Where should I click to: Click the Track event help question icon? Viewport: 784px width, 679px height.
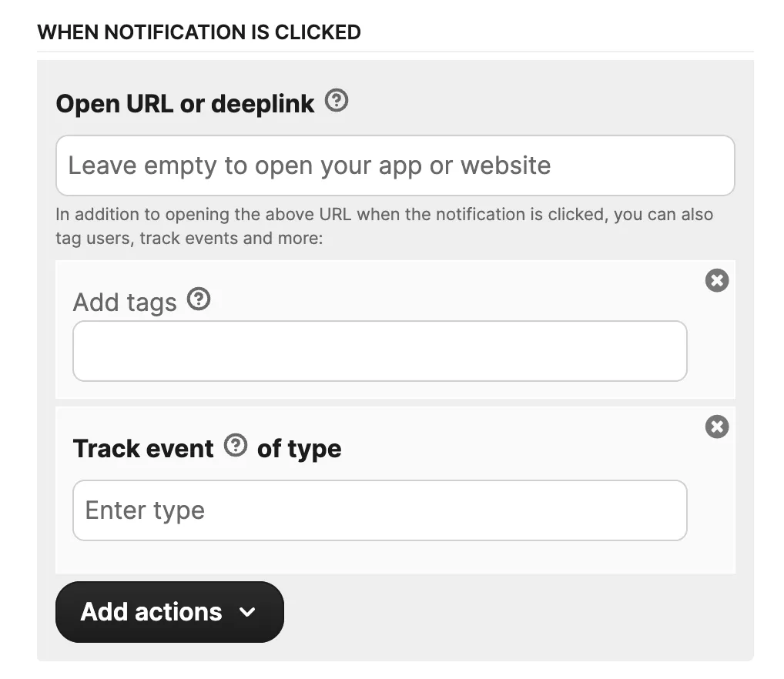236,446
